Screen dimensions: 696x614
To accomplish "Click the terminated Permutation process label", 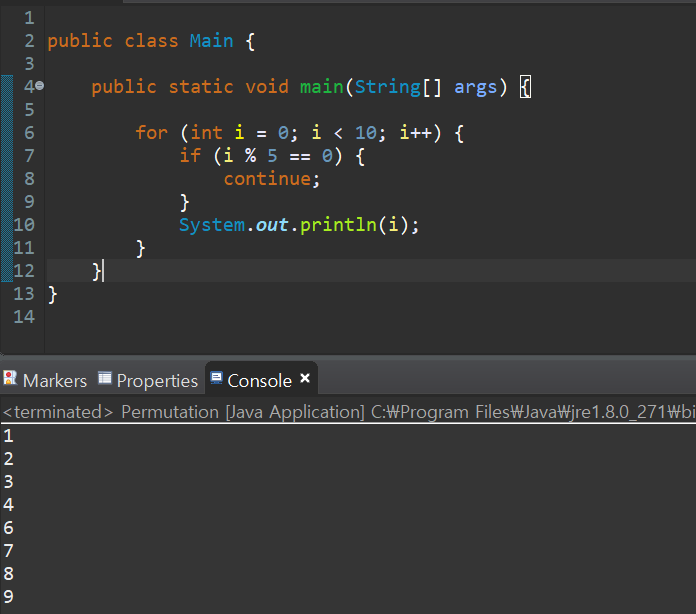I will [x=348, y=412].
